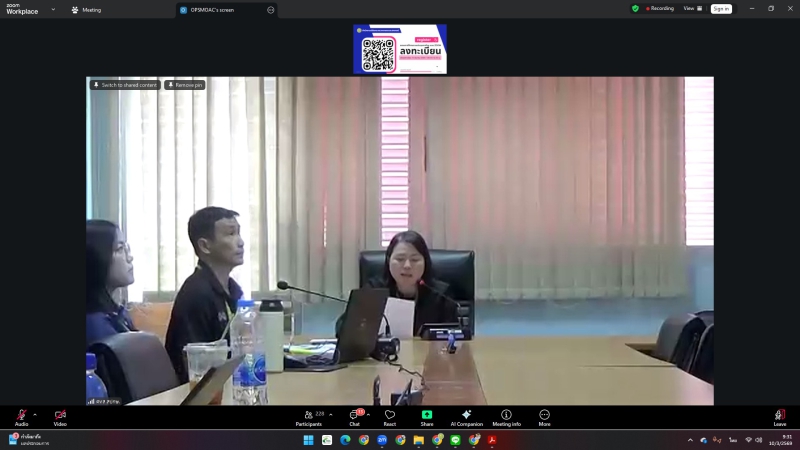
Task: Click the shared screen QR code thumbnail
Action: (x=399, y=49)
